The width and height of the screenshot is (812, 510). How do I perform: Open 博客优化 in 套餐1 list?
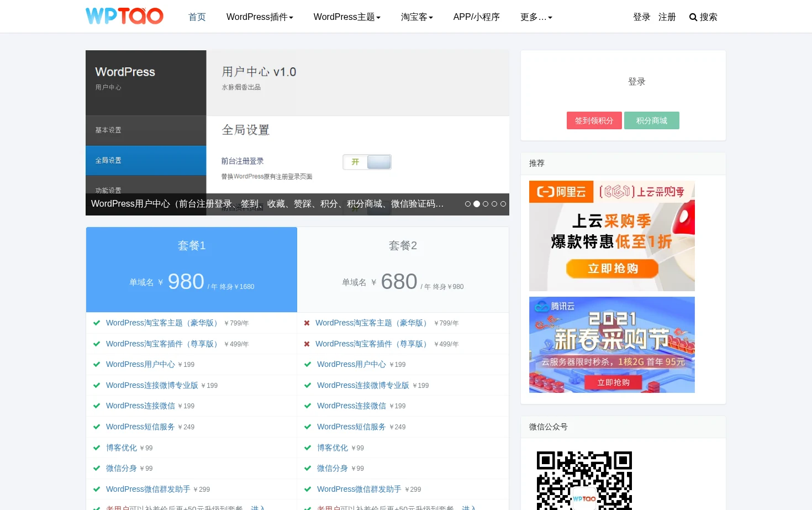[122, 448]
